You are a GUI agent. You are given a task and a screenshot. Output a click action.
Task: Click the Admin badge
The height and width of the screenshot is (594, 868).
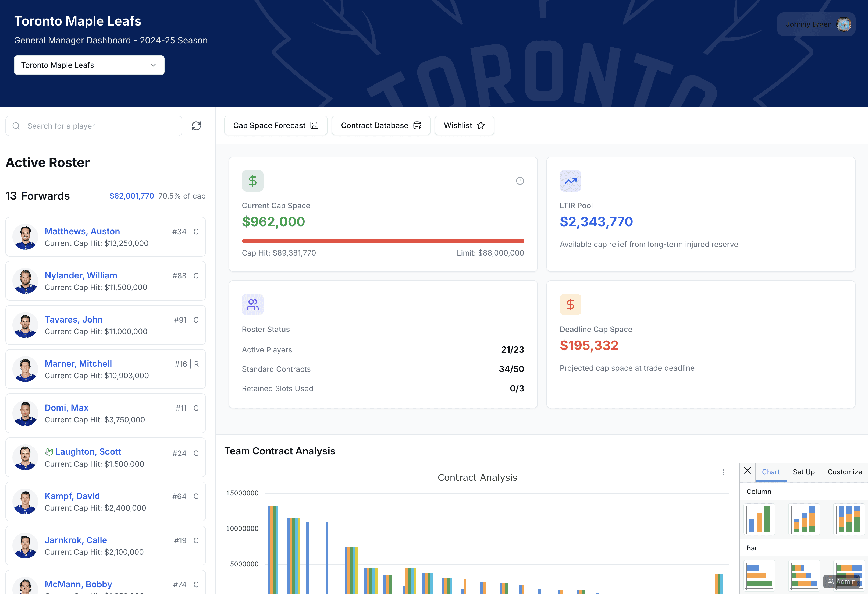point(841,581)
